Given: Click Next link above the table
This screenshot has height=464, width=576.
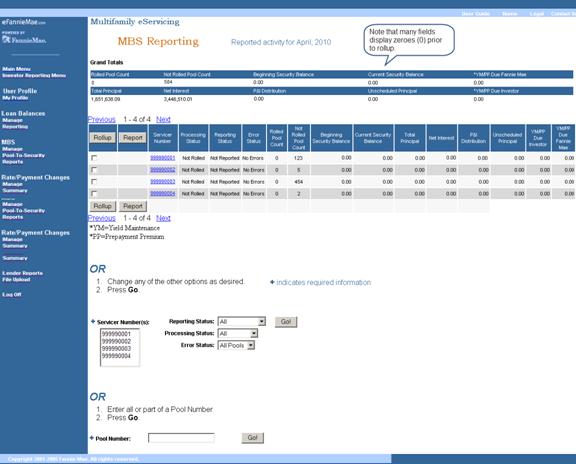Looking at the screenshot, I should coord(163,119).
